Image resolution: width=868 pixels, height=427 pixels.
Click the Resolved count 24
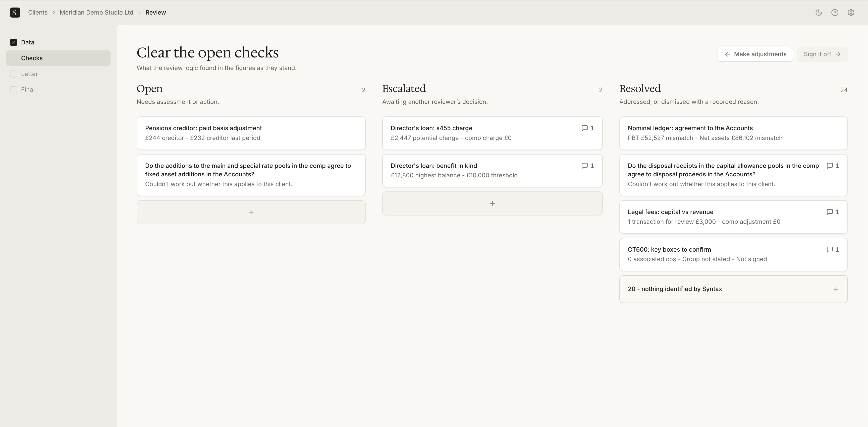pos(844,90)
